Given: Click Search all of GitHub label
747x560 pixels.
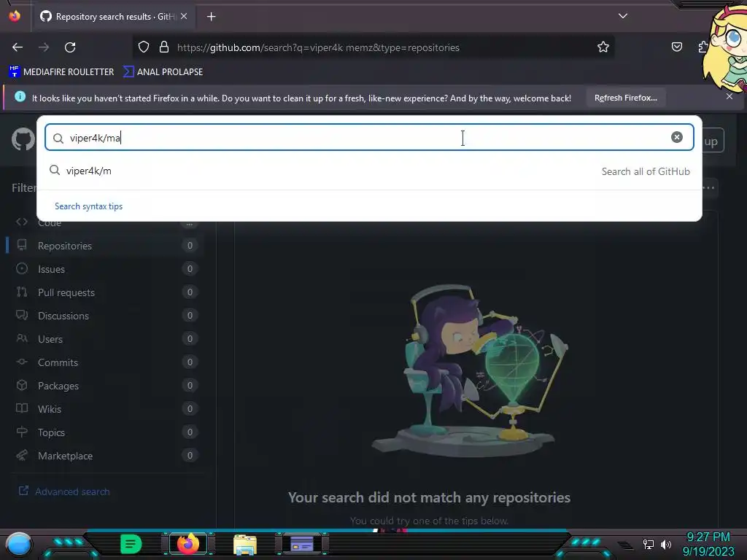Looking at the screenshot, I should [646, 171].
